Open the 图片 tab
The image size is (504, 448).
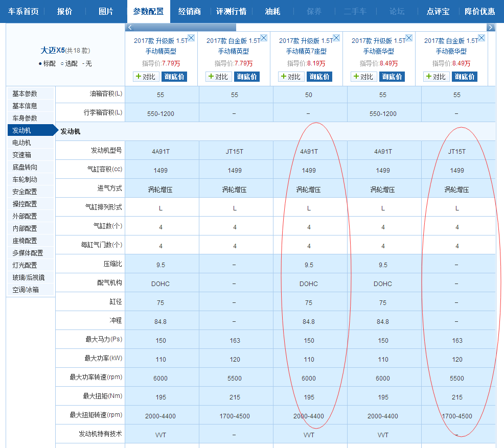coord(106,12)
